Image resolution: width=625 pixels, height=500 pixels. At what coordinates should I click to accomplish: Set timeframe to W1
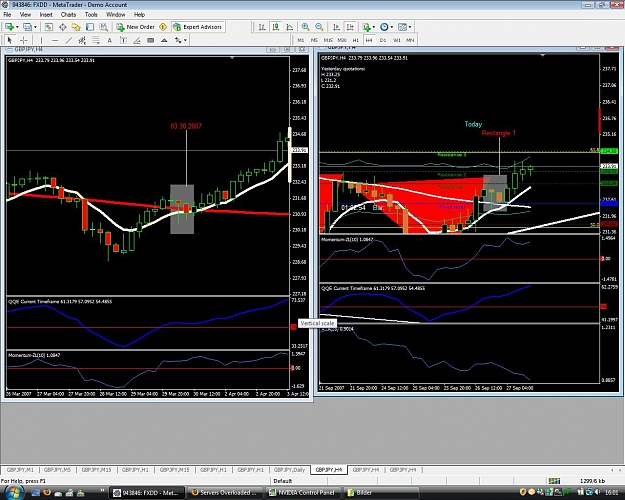pos(397,40)
